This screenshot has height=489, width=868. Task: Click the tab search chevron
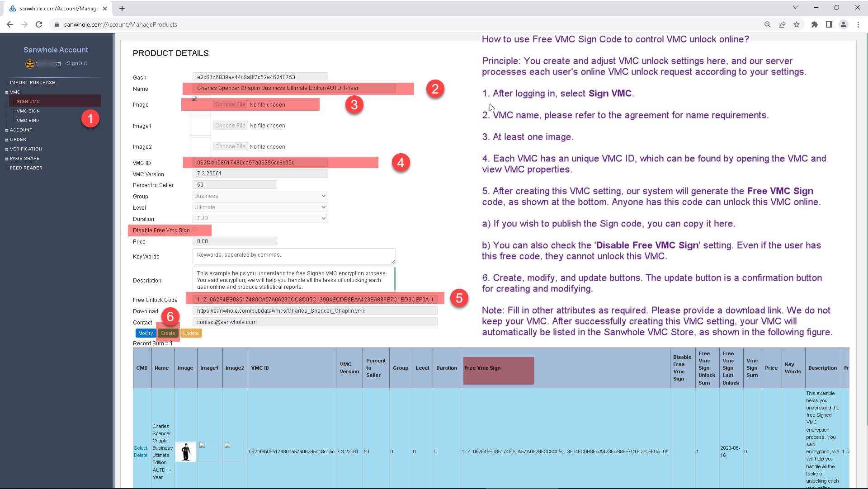tap(795, 7)
